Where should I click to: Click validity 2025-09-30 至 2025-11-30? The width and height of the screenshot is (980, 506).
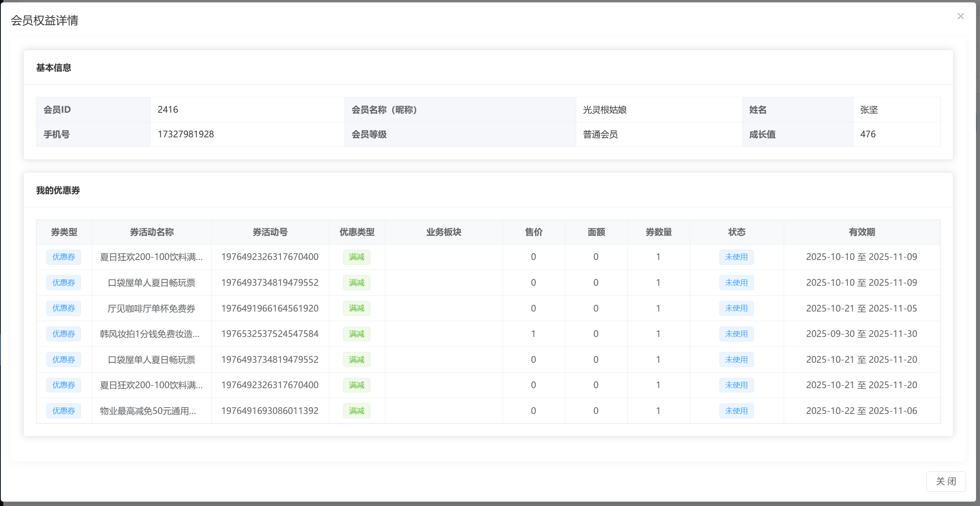pyautogui.click(x=861, y=334)
